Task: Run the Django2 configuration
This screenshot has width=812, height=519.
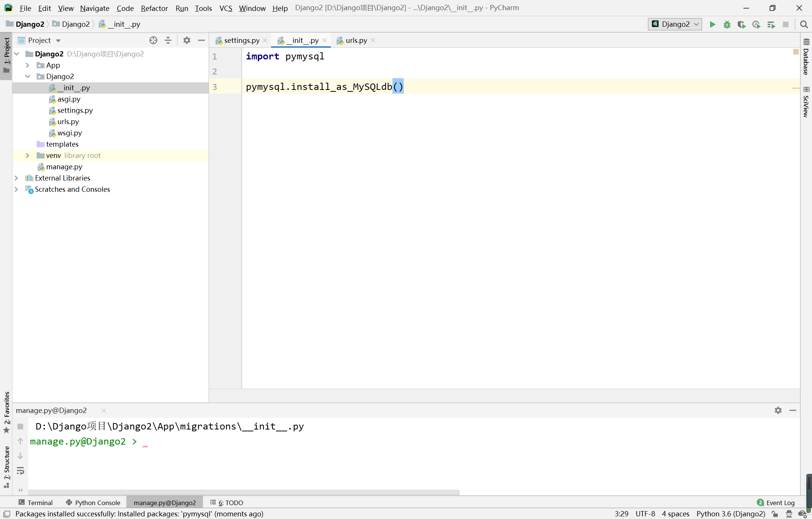Action: [x=712, y=24]
